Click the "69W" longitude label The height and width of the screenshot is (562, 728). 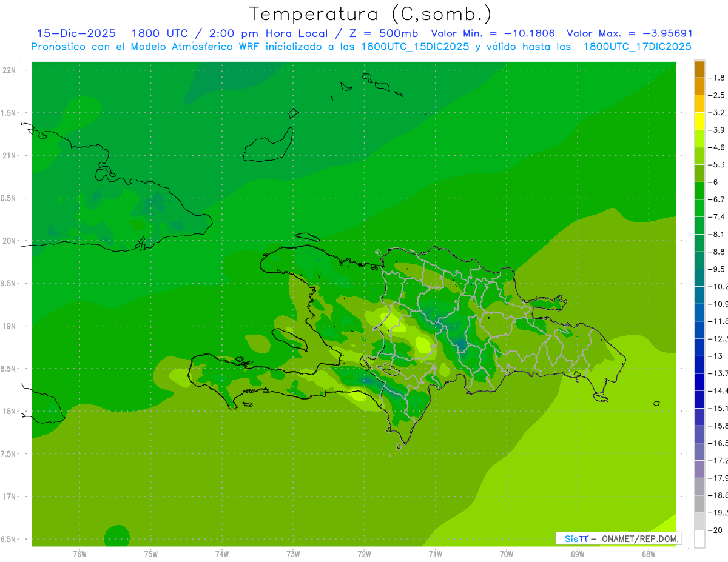[578, 554]
